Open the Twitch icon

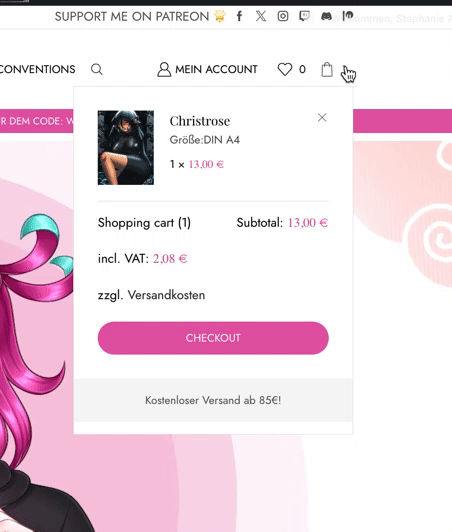click(x=304, y=16)
